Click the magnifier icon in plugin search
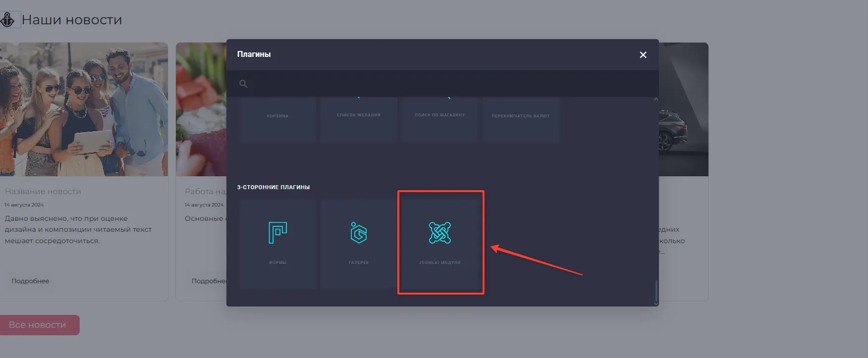The width and height of the screenshot is (868, 358). tap(243, 84)
